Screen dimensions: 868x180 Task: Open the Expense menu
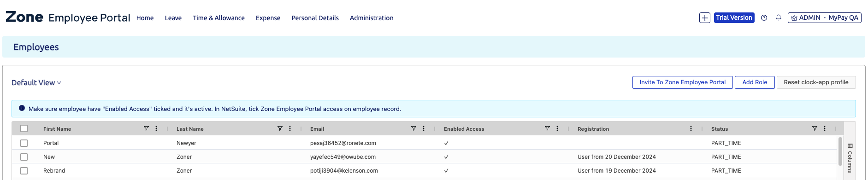(x=268, y=18)
